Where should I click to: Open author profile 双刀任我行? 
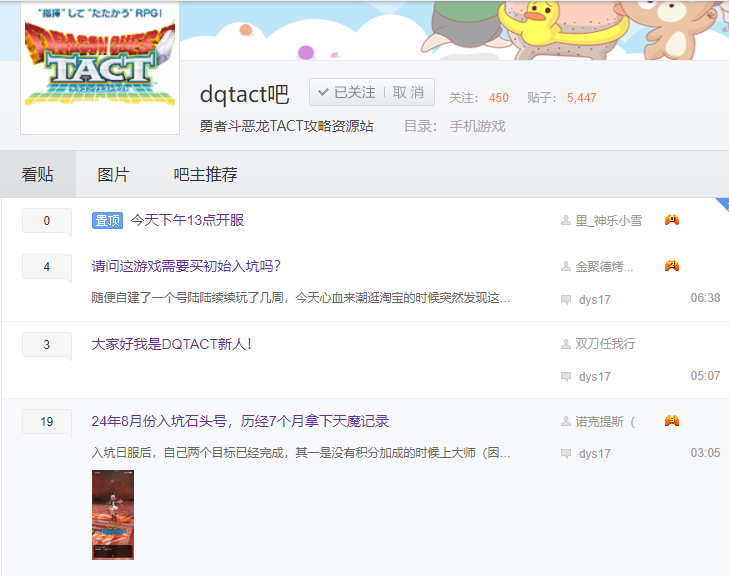click(x=605, y=344)
